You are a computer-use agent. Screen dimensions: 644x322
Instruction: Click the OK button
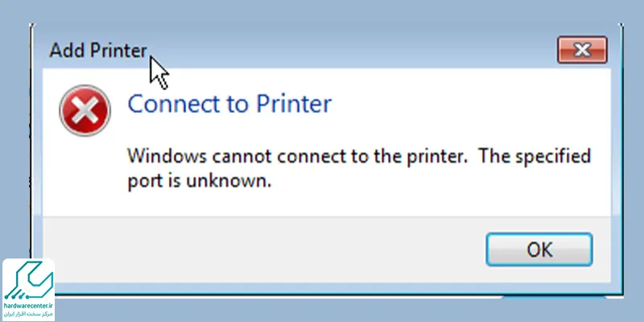[539, 250]
